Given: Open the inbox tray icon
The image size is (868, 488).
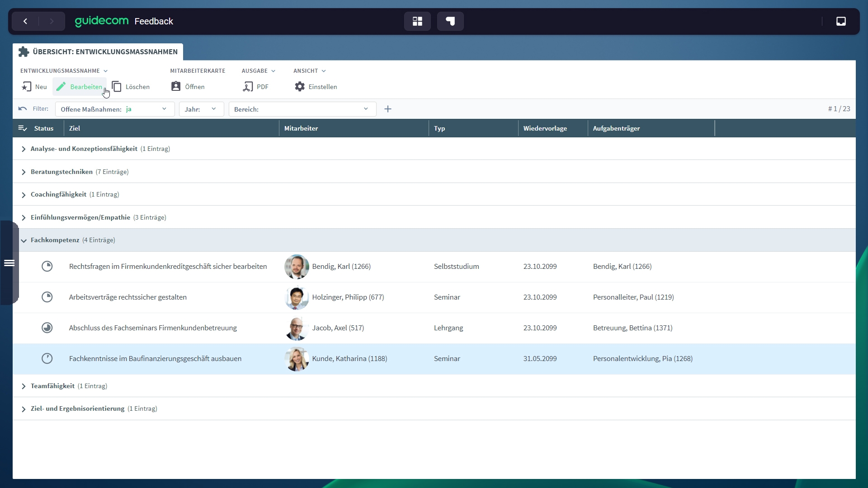Looking at the screenshot, I should tap(841, 21).
